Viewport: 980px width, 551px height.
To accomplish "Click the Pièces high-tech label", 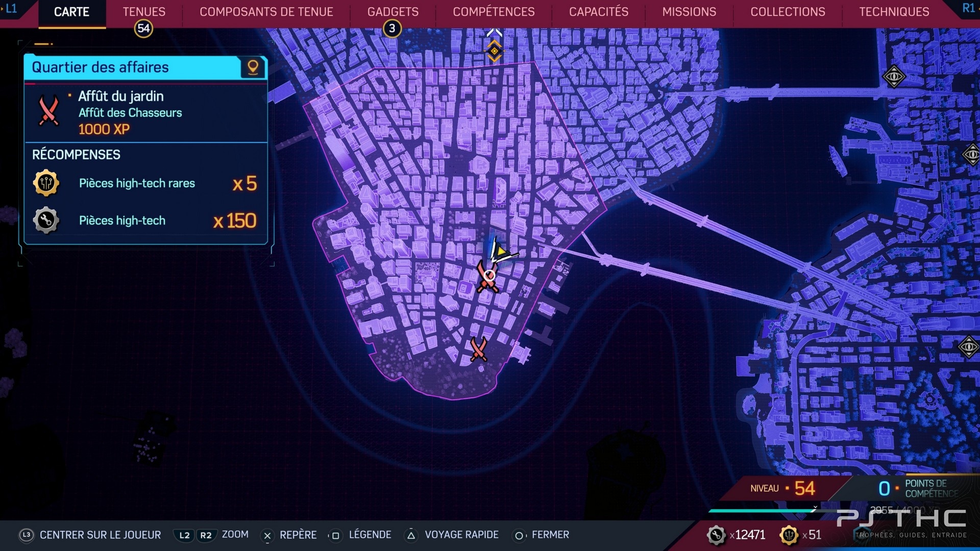I will (122, 220).
